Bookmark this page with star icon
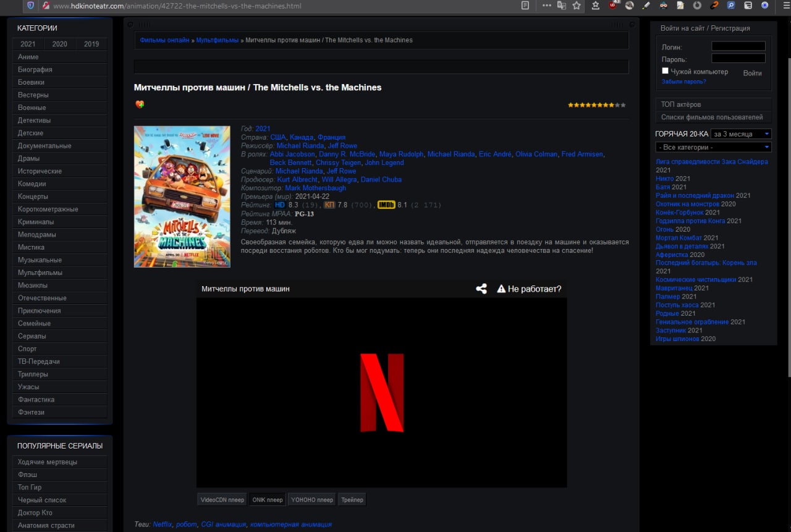The width and height of the screenshot is (791, 532). [577, 6]
